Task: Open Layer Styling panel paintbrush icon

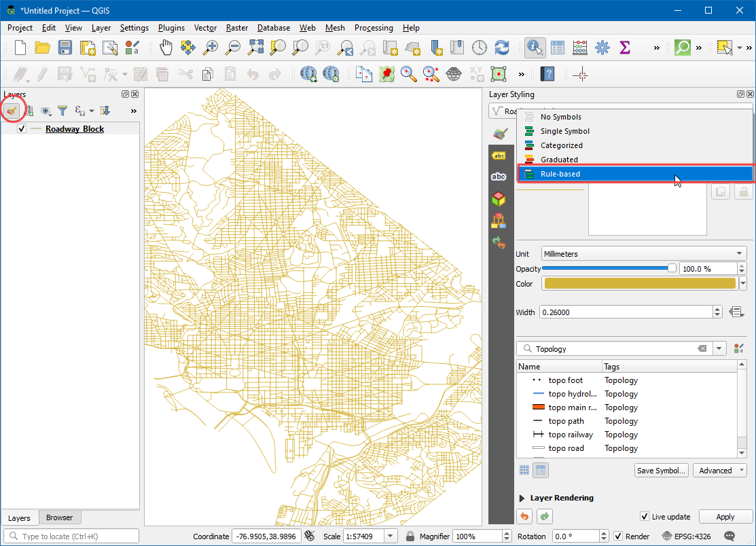Action: pyautogui.click(x=12, y=110)
